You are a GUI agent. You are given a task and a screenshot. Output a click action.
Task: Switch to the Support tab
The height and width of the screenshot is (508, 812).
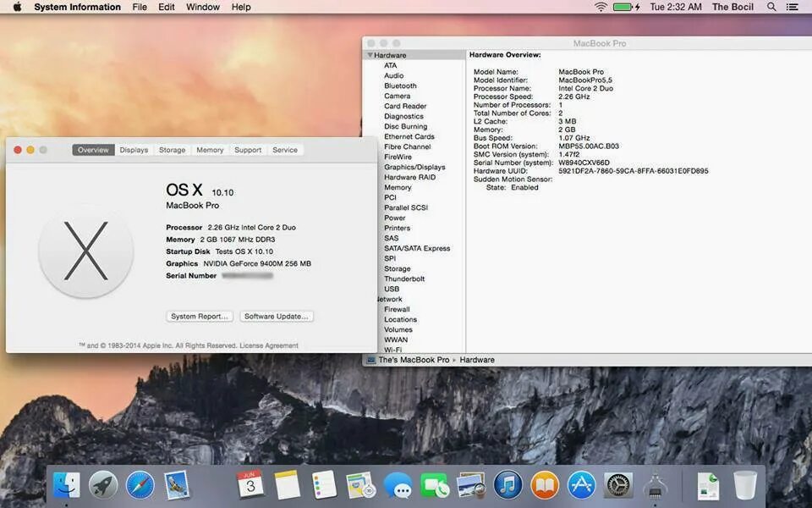tap(248, 150)
